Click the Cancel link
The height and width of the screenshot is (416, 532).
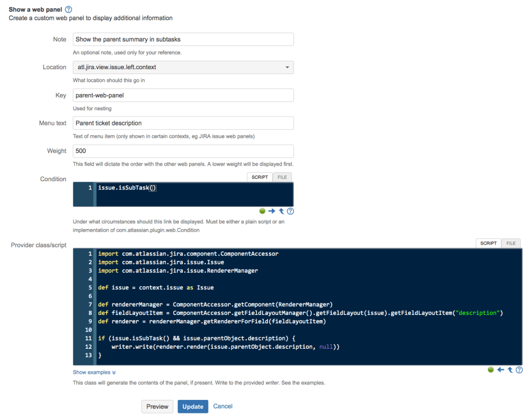pyautogui.click(x=223, y=407)
